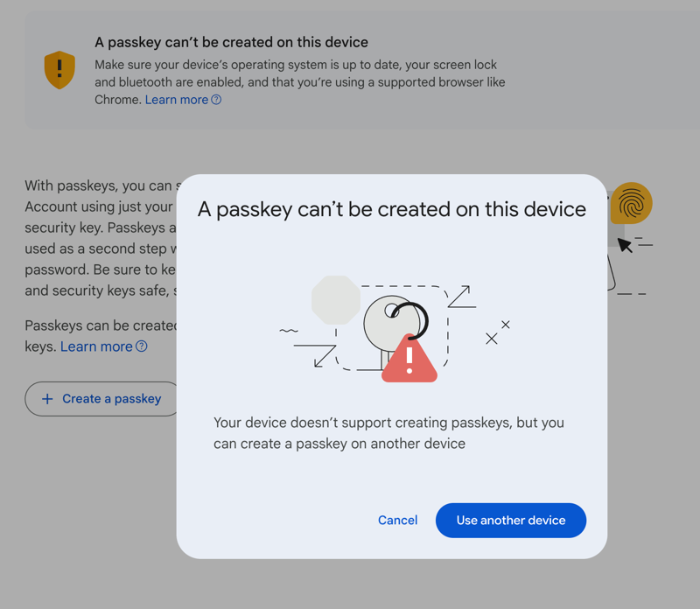Screen dimensions: 700x609
Task: Choose Use another device
Action: point(511,521)
